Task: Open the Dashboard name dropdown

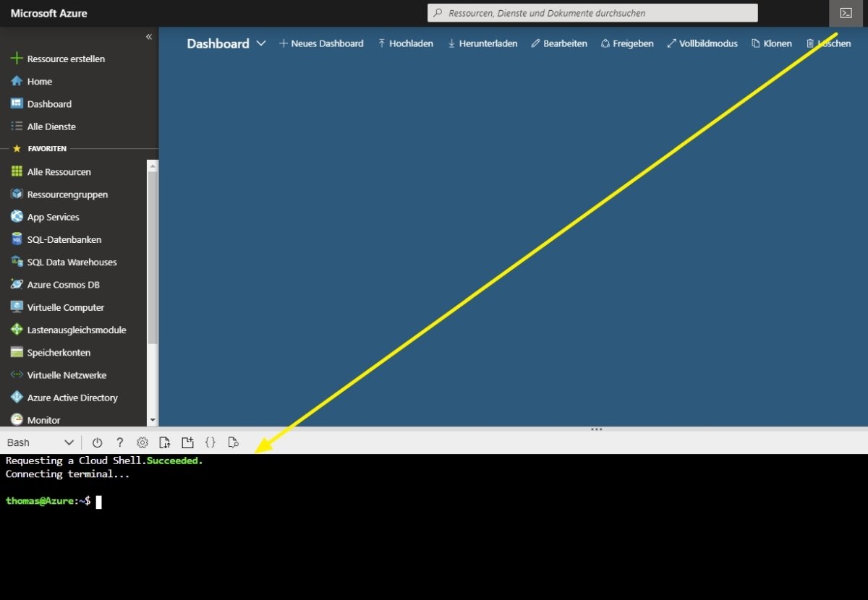Action: tap(261, 43)
